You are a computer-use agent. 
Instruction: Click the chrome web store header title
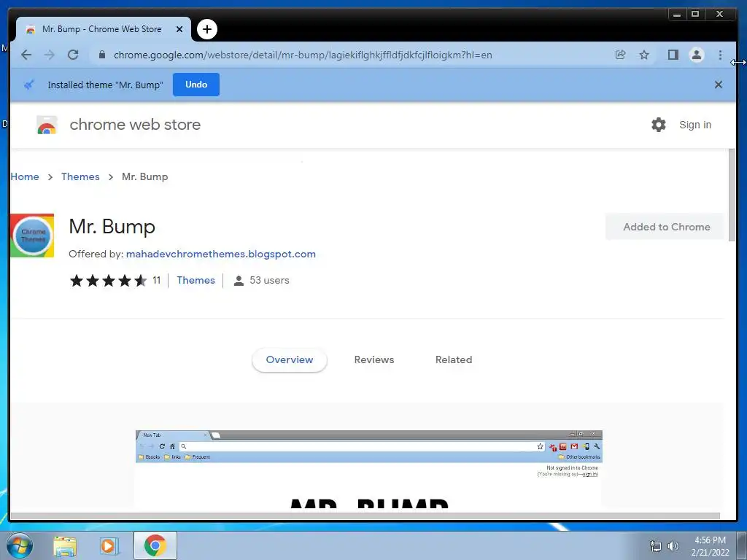click(135, 125)
